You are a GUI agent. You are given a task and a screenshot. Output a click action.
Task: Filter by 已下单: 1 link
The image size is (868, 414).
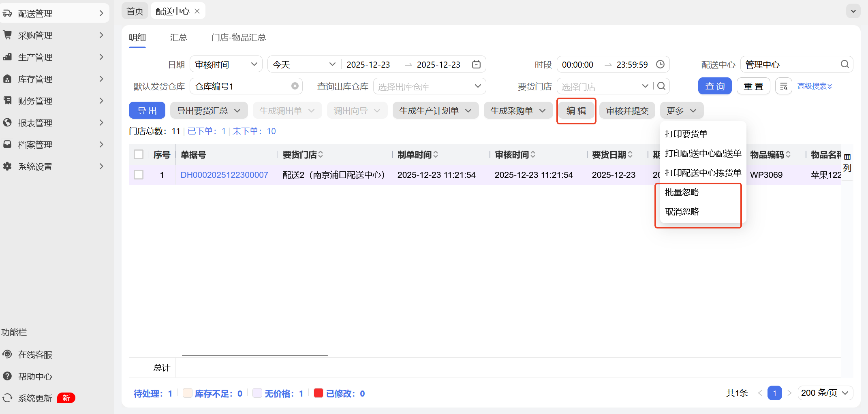(x=207, y=131)
